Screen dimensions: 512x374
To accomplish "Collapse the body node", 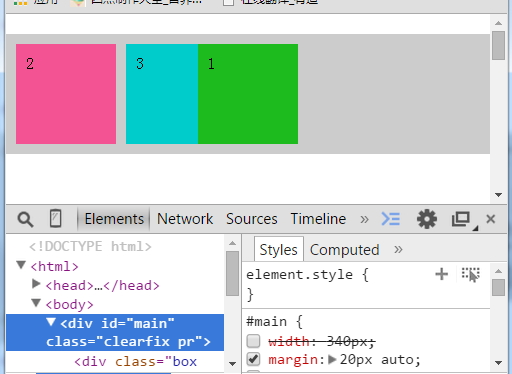I will pos(36,303).
